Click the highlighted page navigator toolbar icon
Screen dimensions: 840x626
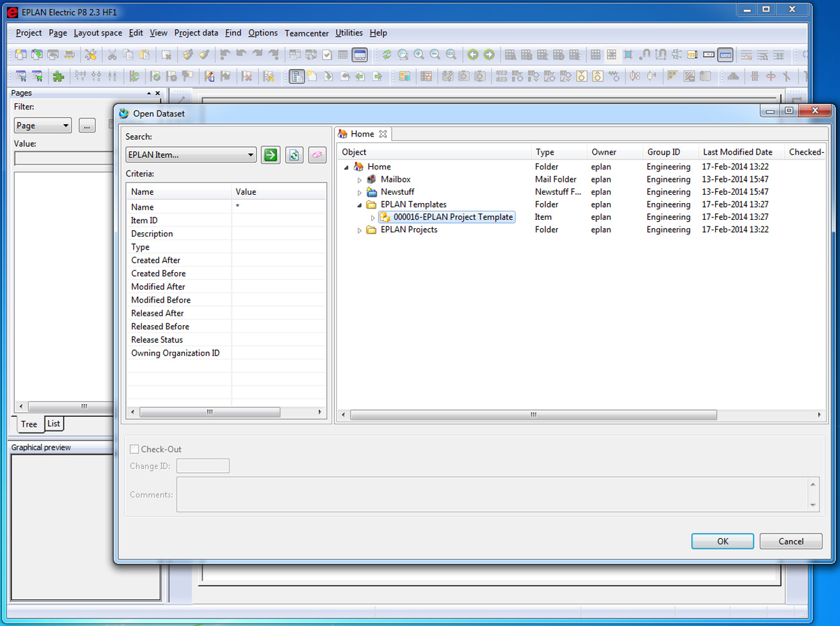click(296, 76)
